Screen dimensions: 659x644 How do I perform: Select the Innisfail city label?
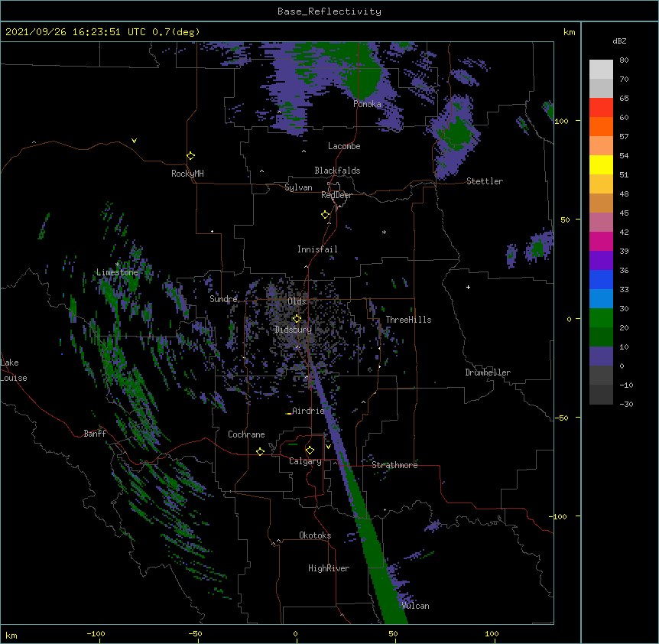tap(317, 249)
